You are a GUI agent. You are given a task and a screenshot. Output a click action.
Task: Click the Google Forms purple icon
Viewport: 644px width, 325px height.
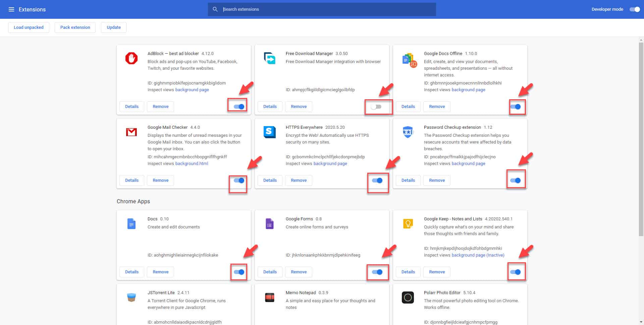pos(270,224)
